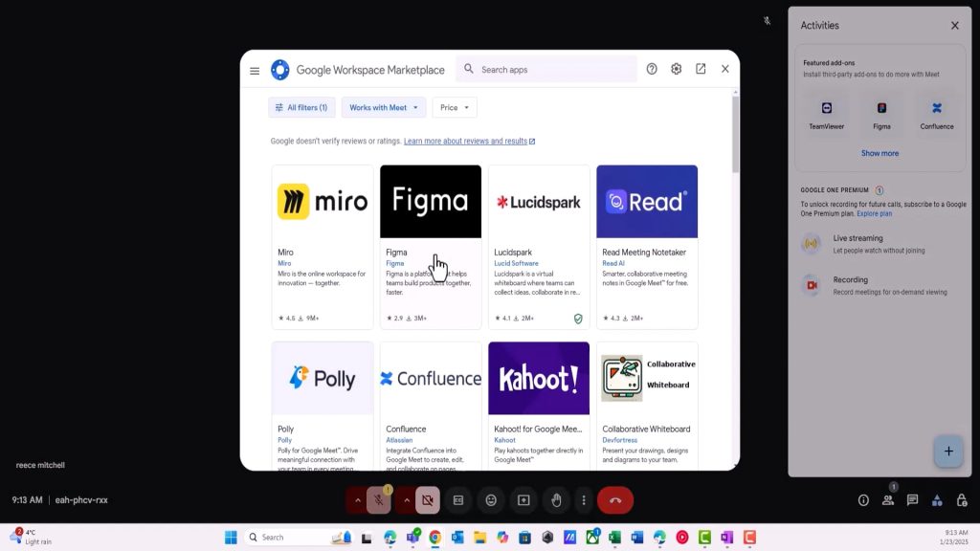
Task: Select Figma featured add-on in Activities
Action: click(x=881, y=115)
